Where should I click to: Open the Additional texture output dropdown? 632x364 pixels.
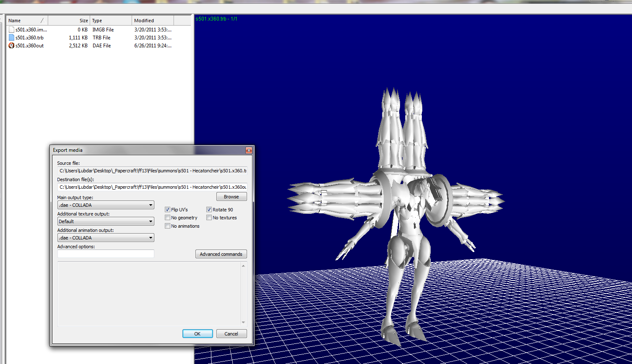(x=106, y=221)
